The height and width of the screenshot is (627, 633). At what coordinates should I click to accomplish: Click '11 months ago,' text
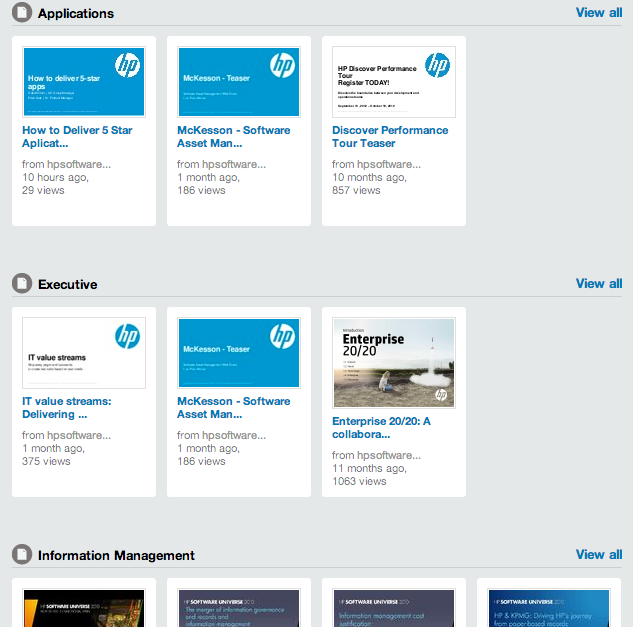pos(369,468)
